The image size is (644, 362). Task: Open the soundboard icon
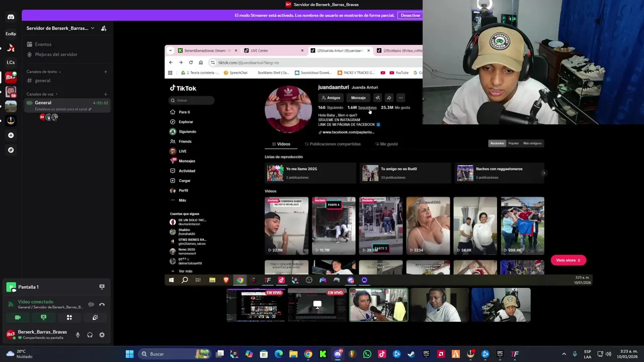[x=95, y=317]
